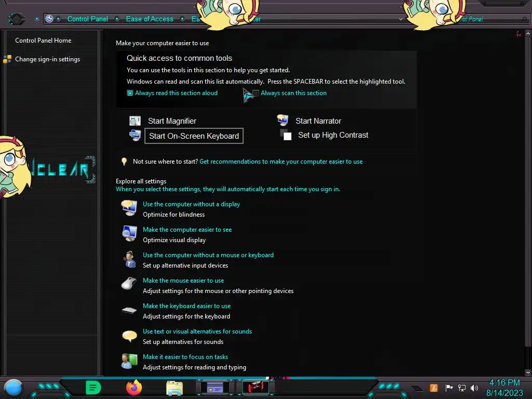
Task: Click the 'focus on tasks' people icon
Action: coord(129,361)
